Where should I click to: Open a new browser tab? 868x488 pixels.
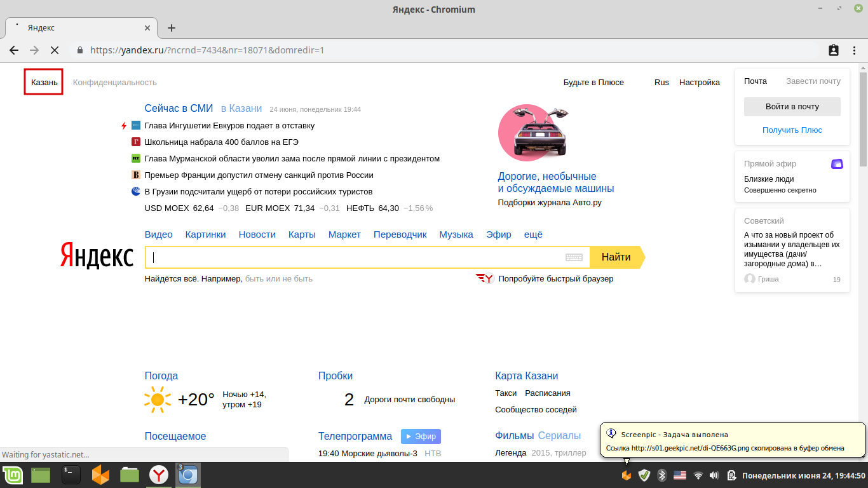pyautogui.click(x=172, y=28)
